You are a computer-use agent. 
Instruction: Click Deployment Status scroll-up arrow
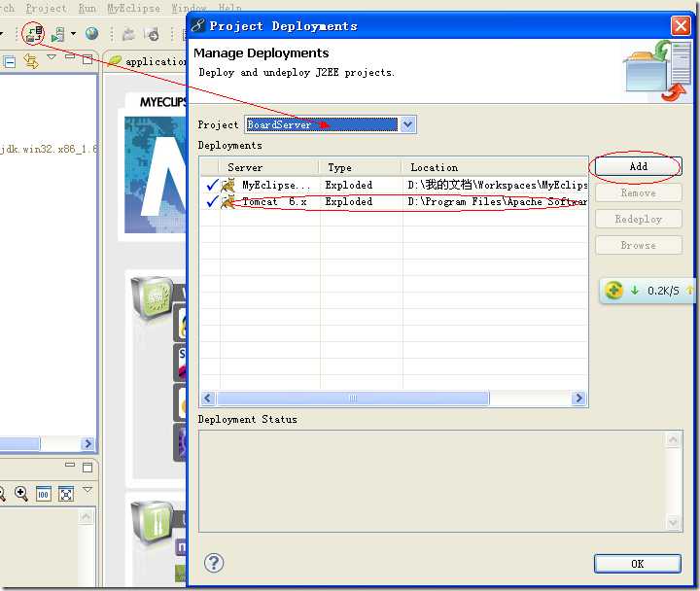point(673,440)
